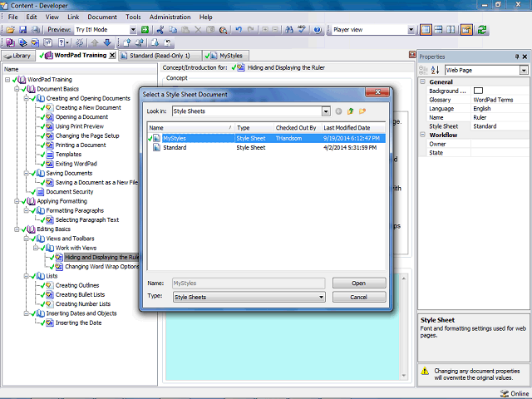Close the WordPad Training tab with X
Viewport: 532px width, 399px height.
click(x=112, y=56)
